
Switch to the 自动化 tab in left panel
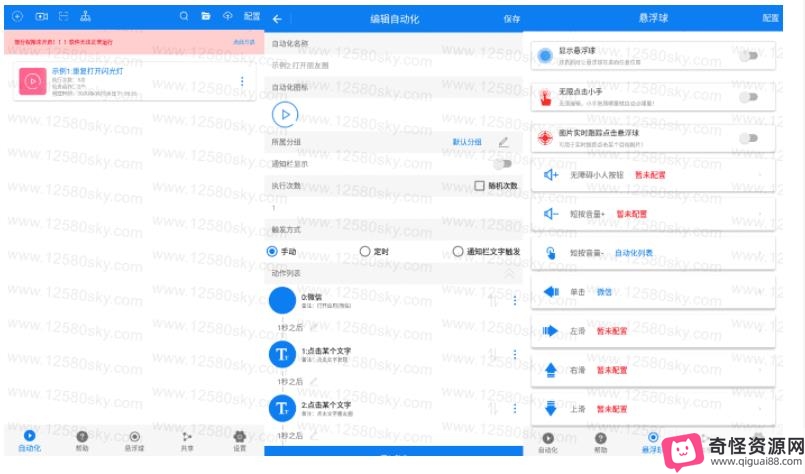click(30, 441)
